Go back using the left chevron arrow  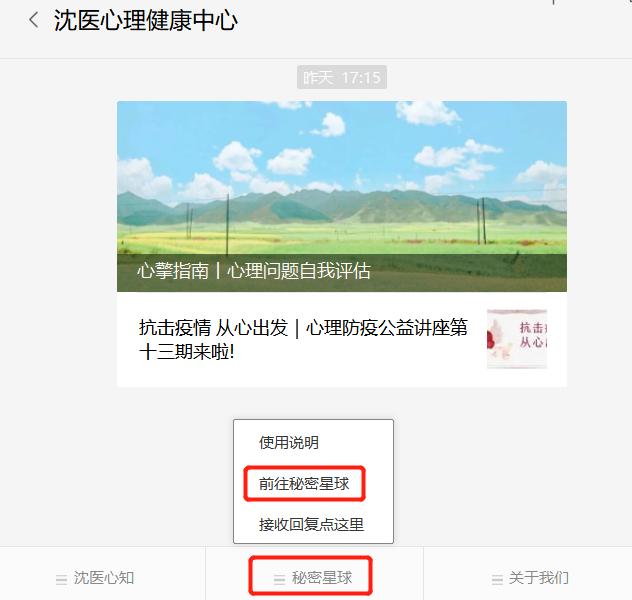pos(34,20)
